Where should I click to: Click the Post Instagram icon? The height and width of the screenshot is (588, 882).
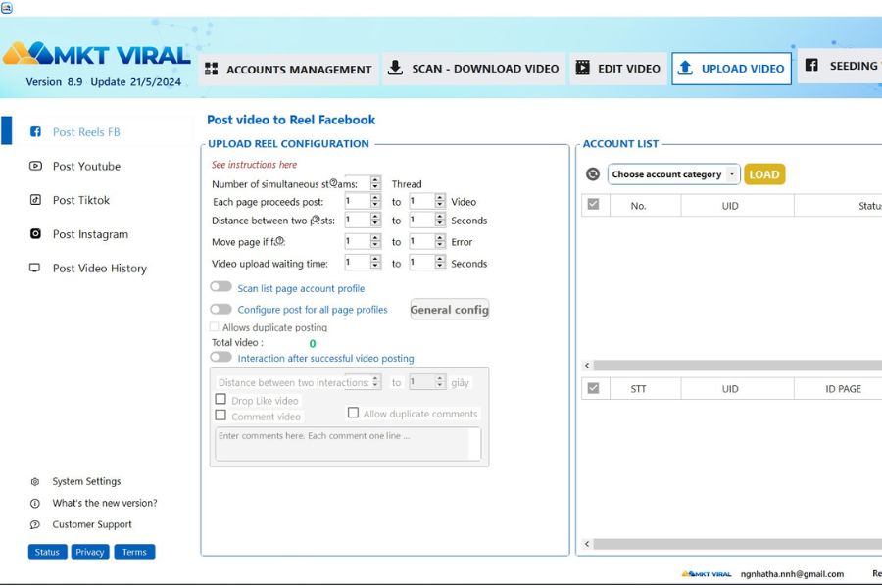click(x=35, y=233)
